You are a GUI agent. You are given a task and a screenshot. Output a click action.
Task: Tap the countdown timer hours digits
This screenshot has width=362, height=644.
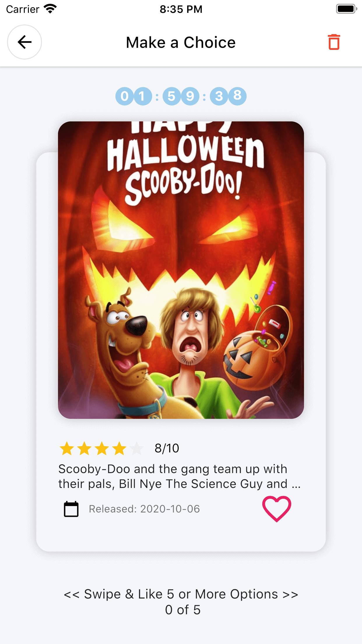coord(133,96)
